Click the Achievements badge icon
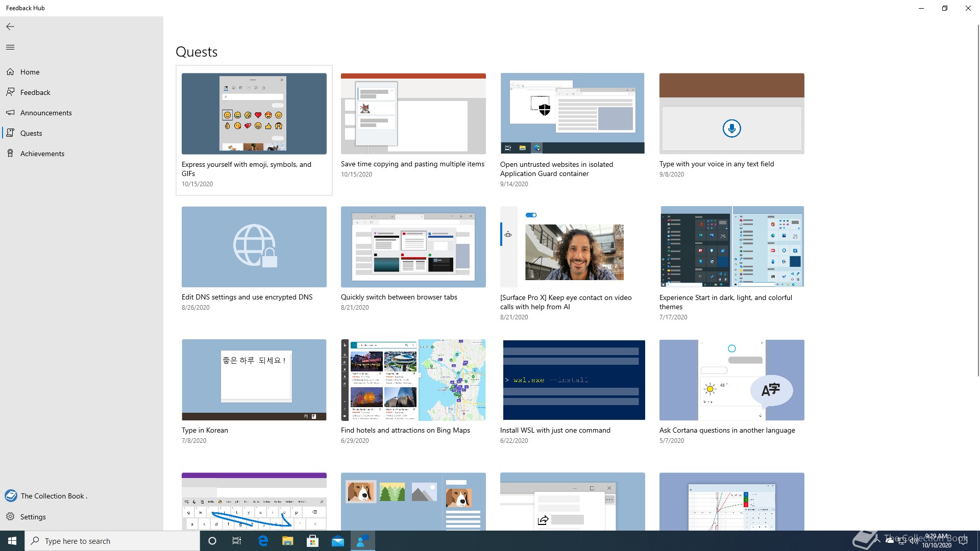The height and width of the screenshot is (551, 980). coord(10,154)
